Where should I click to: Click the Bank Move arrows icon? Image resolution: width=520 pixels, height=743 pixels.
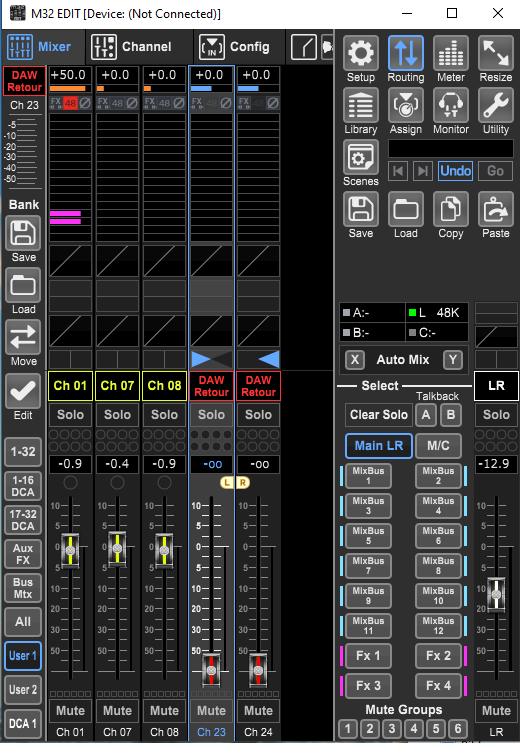click(23, 337)
